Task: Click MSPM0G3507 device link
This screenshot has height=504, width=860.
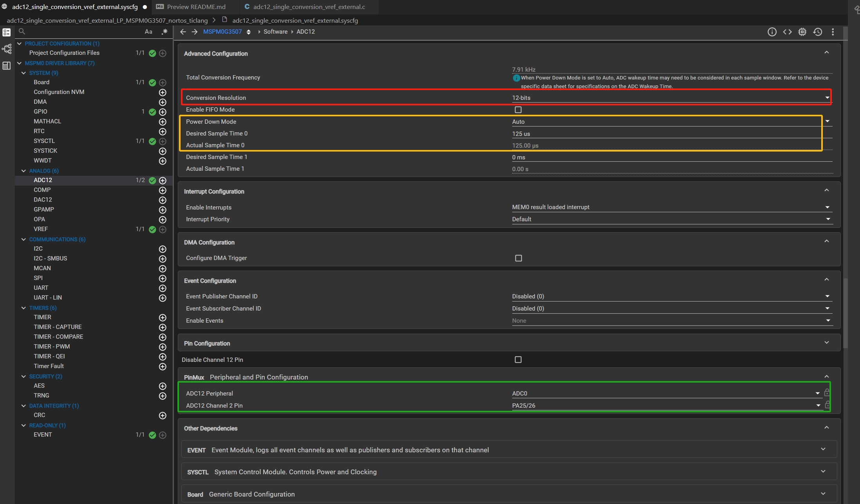Action: 222,32
